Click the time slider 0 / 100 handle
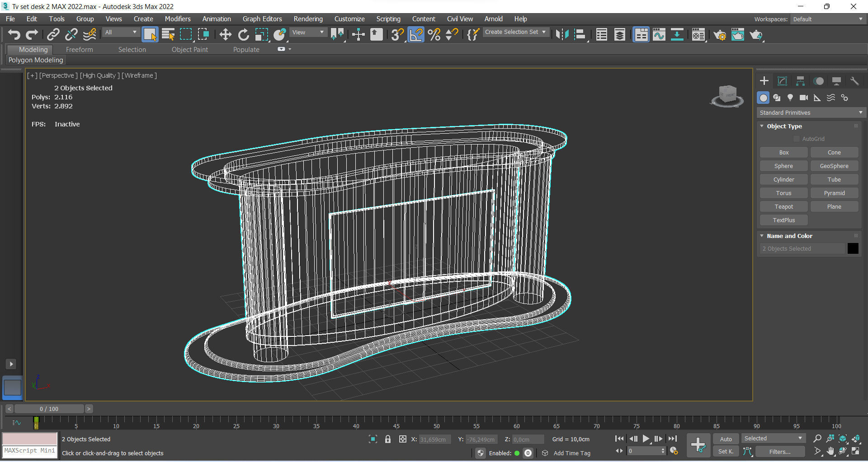This screenshot has width=868, height=462. tap(49, 409)
